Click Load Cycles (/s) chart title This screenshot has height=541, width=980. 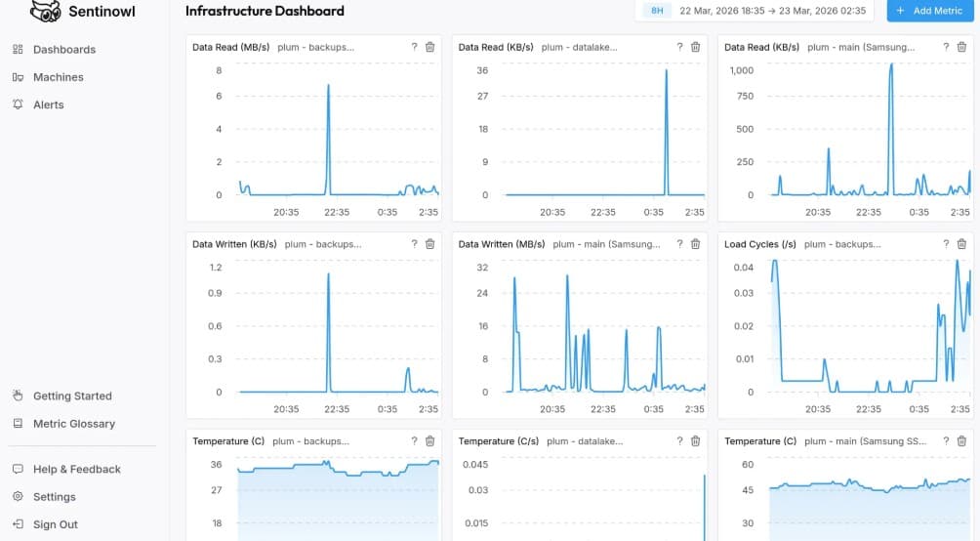click(x=760, y=244)
